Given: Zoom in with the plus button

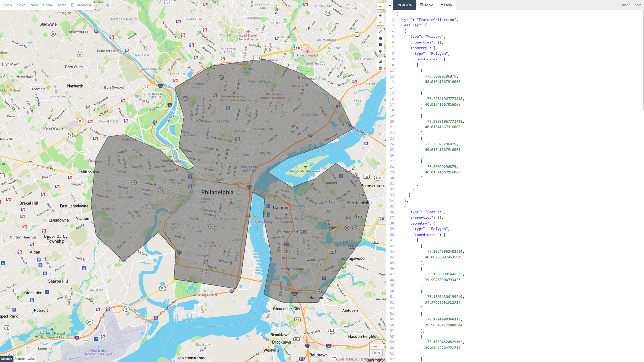Looking at the screenshot, I should pyautogui.click(x=380, y=15).
